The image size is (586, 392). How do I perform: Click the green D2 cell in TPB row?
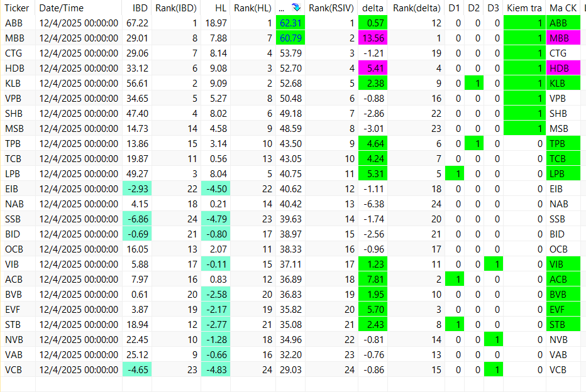point(474,144)
